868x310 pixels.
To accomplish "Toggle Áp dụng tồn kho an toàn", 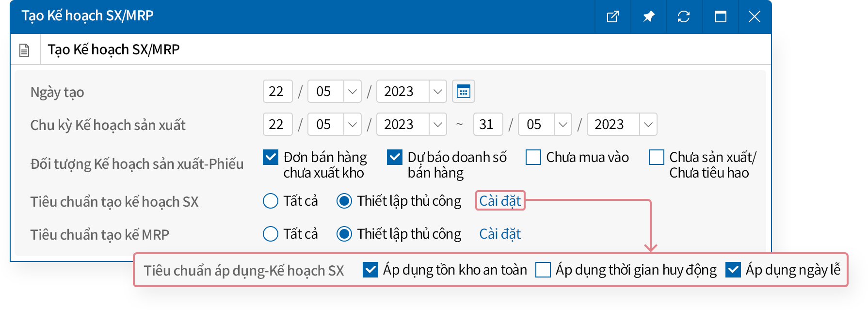I will tap(370, 270).
